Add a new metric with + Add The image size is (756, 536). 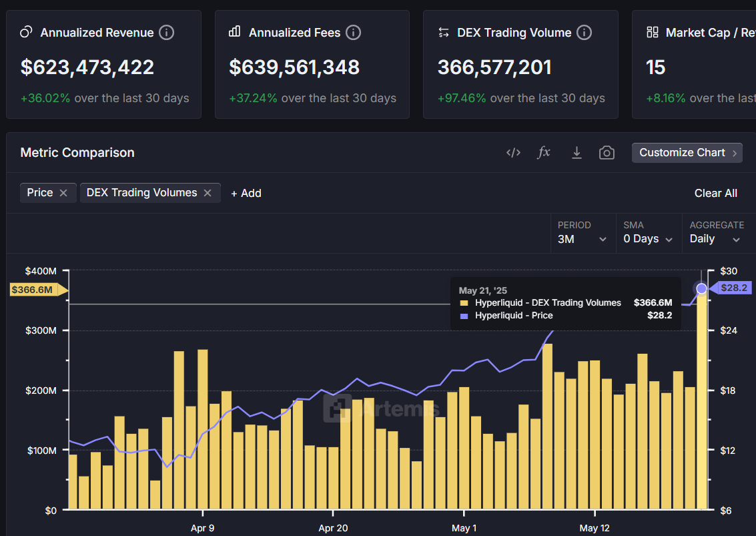(246, 194)
